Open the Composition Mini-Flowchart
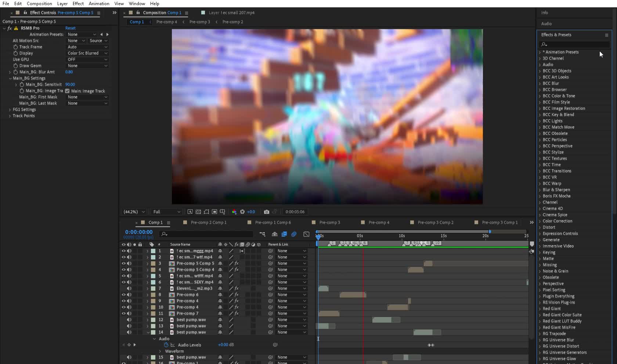 [x=262, y=234]
